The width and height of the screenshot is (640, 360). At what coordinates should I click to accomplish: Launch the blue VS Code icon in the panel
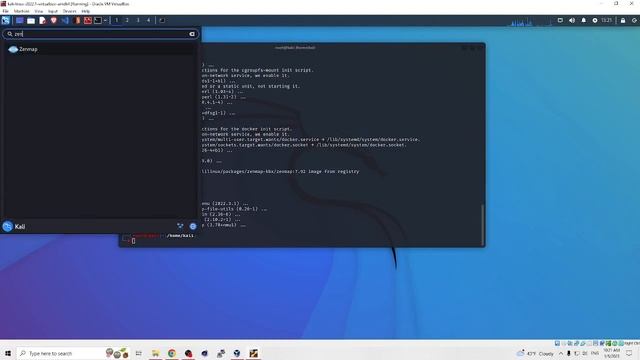pyautogui.click(x=65, y=20)
